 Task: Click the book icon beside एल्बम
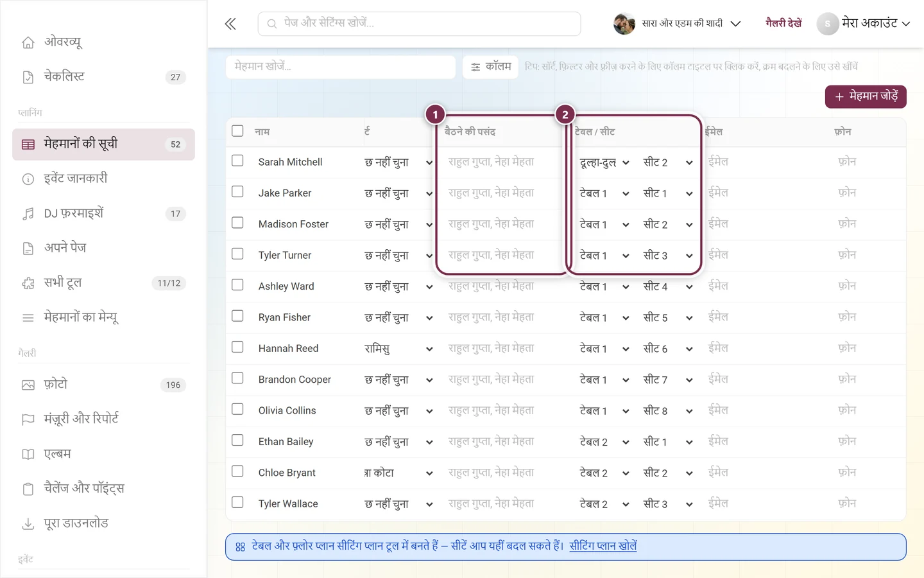[x=28, y=454]
